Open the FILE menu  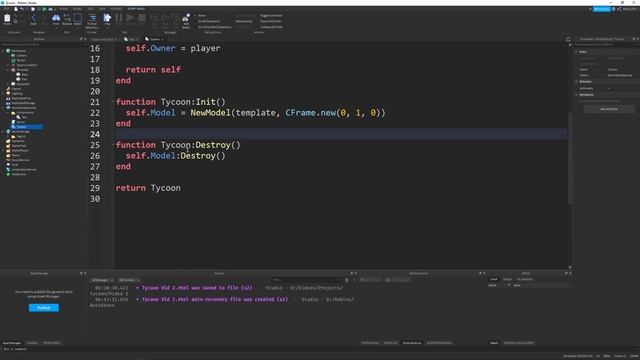pos(6,9)
